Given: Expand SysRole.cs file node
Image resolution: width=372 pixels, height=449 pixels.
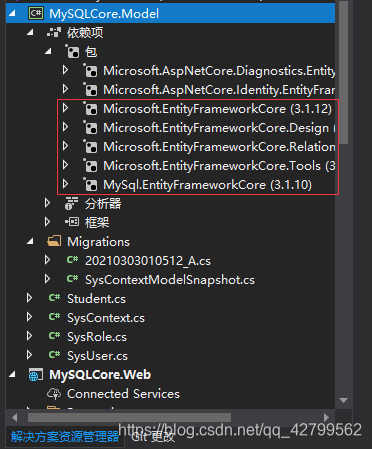Looking at the screenshot, I should click(x=30, y=336).
